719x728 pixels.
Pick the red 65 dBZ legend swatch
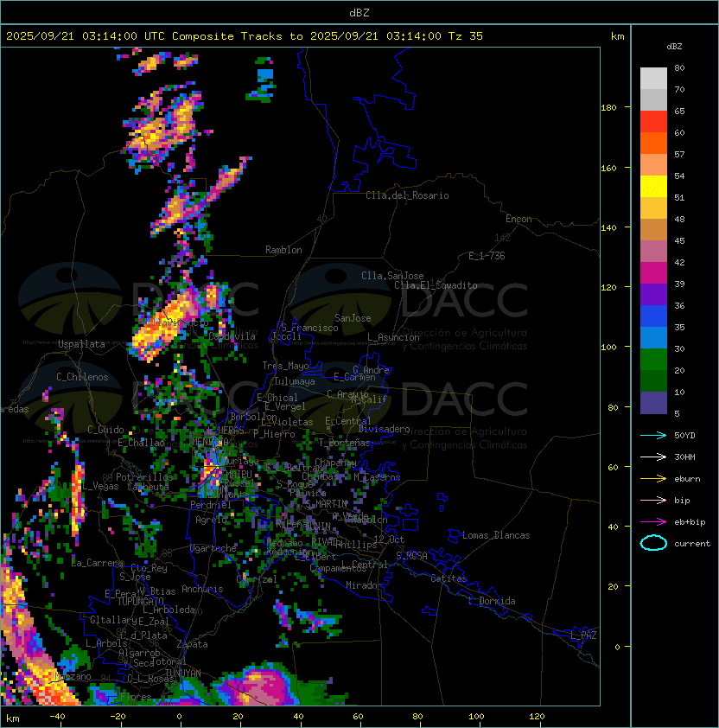[x=653, y=121]
